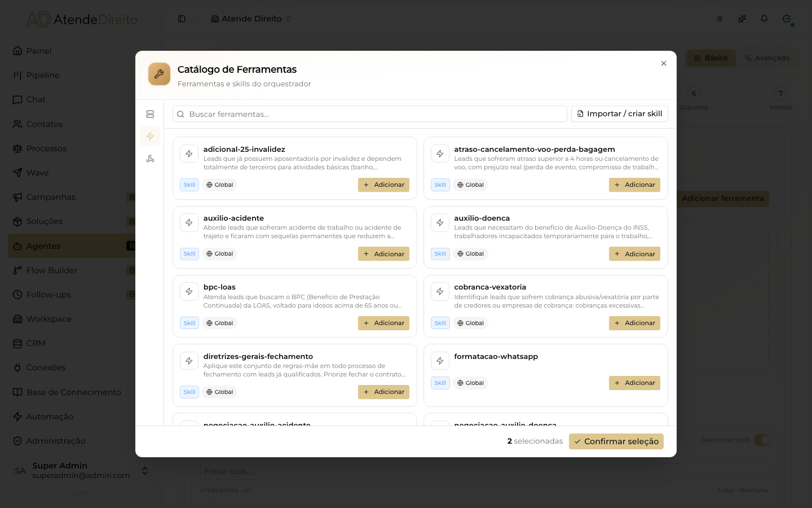Switch to the webhook tab in catalog
This screenshot has width=812, height=508.
[150, 159]
